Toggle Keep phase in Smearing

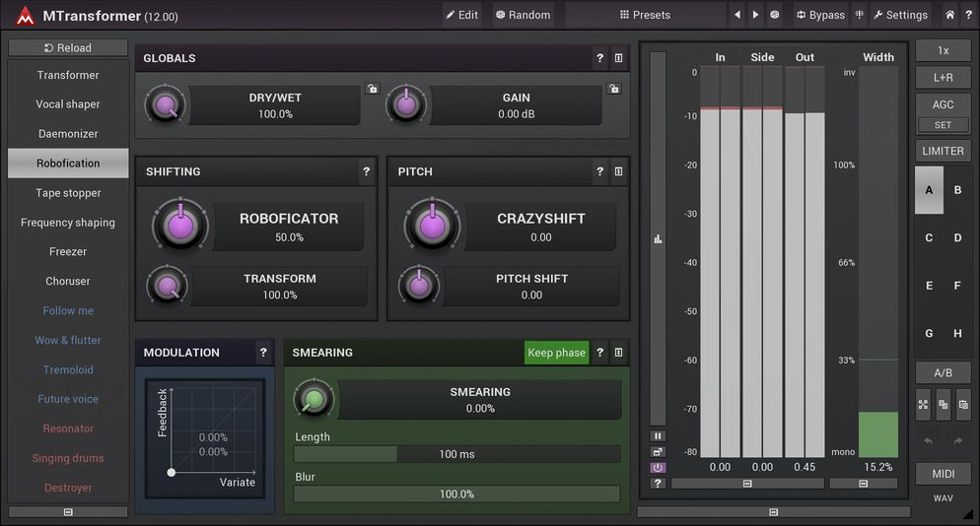point(556,353)
